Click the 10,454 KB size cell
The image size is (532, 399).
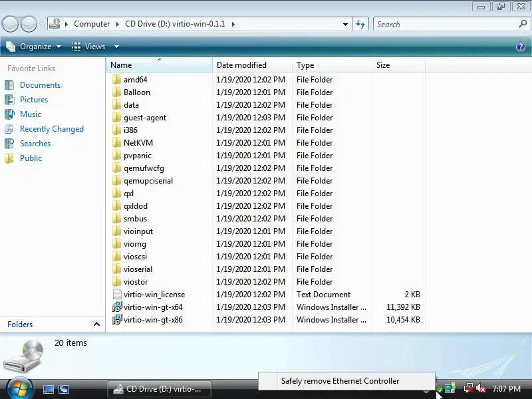tap(403, 320)
